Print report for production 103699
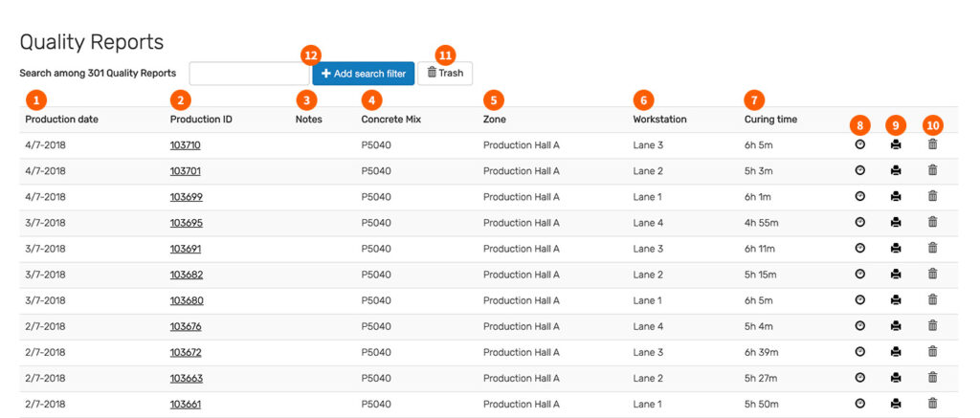The width and height of the screenshot is (980, 418). coord(896,196)
